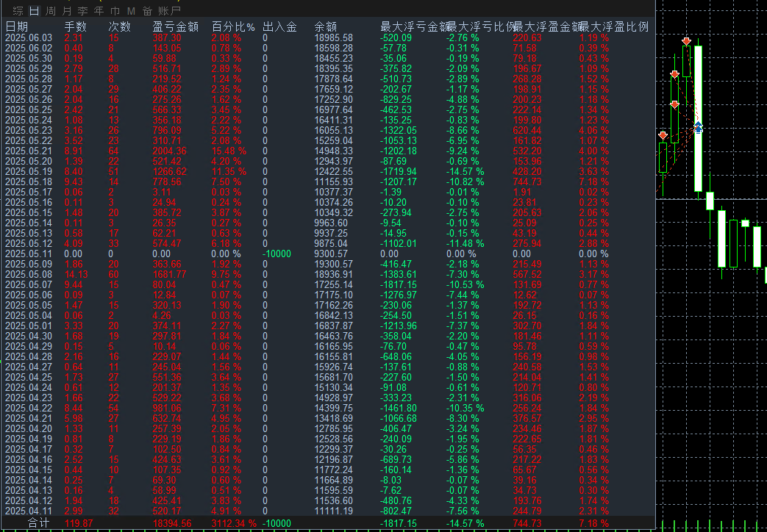The width and height of the screenshot is (767, 532).
Task: Click floating loss value -1719.94
Action: click(x=399, y=172)
